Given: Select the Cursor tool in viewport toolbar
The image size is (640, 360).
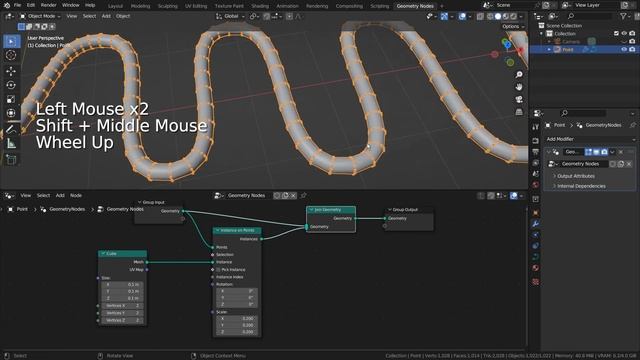Looking at the screenshot, I should click(11, 55).
